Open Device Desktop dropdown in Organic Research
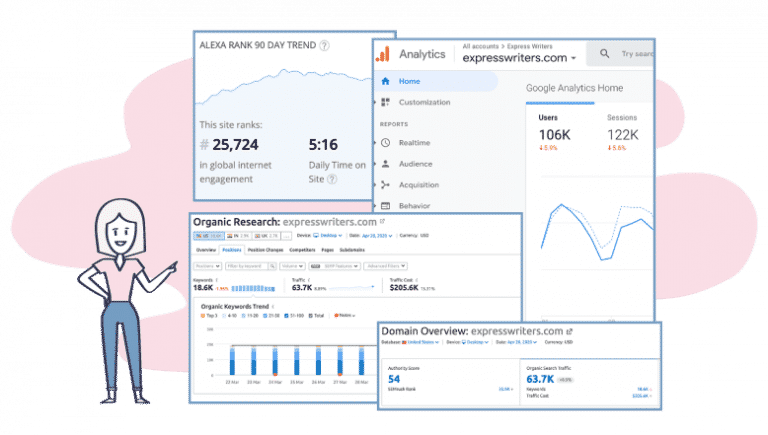The image size is (768, 435). (x=328, y=236)
